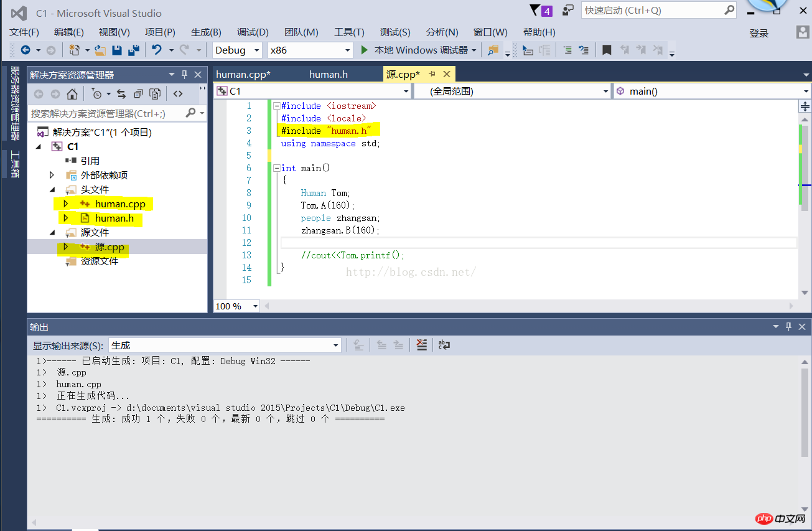Save the current file with the floppy icon
This screenshot has height=531, width=812.
click(117, 50)
